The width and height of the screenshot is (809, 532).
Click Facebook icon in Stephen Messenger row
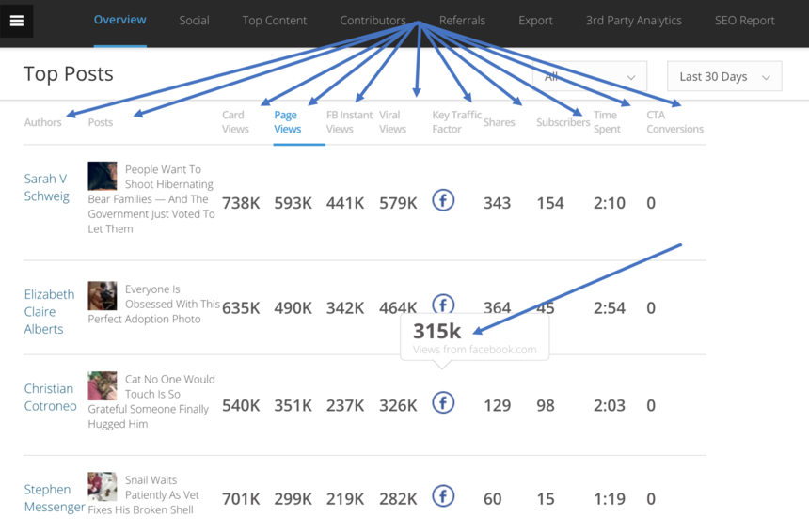pos(443,496)
